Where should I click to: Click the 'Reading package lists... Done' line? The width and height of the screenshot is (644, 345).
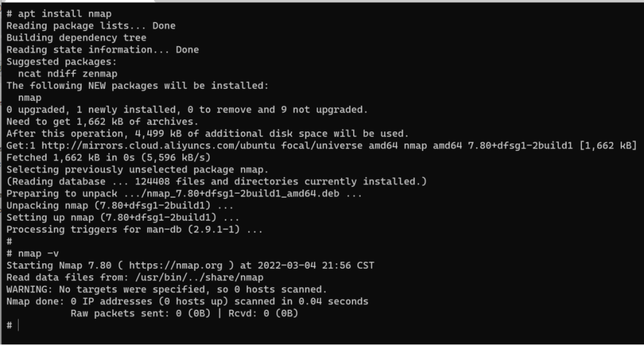click(91, 26)
